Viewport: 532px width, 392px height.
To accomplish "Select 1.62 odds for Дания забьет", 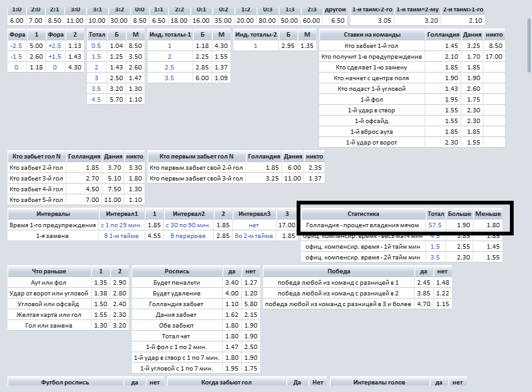I will (232, 315).
